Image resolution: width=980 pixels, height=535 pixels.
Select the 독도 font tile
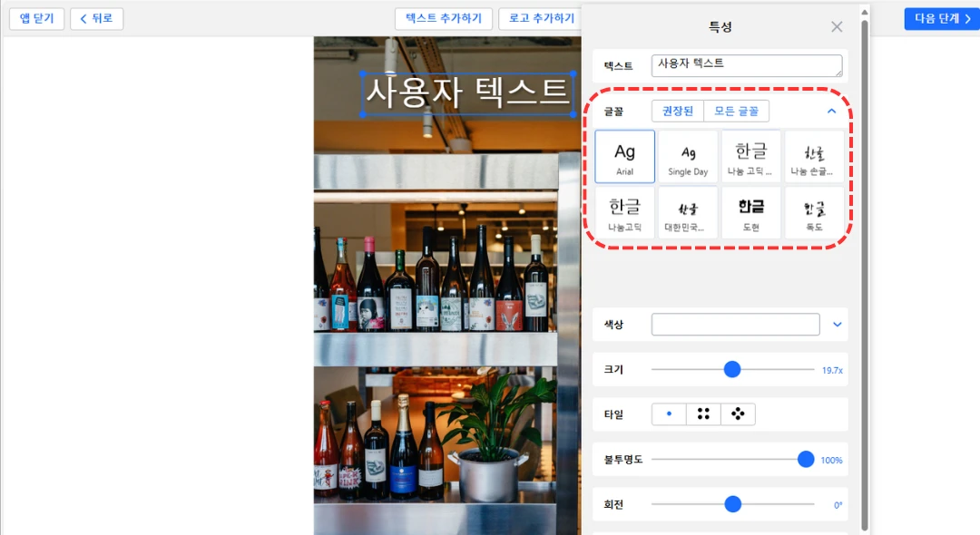(814, 213)
